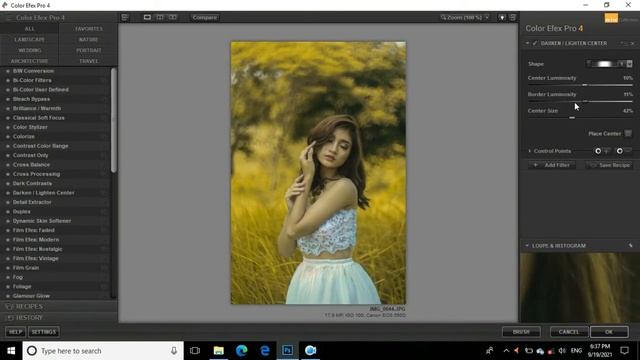Mark Colorize as favorite
The image size is (640, 360).
click(x=7, y=137)
